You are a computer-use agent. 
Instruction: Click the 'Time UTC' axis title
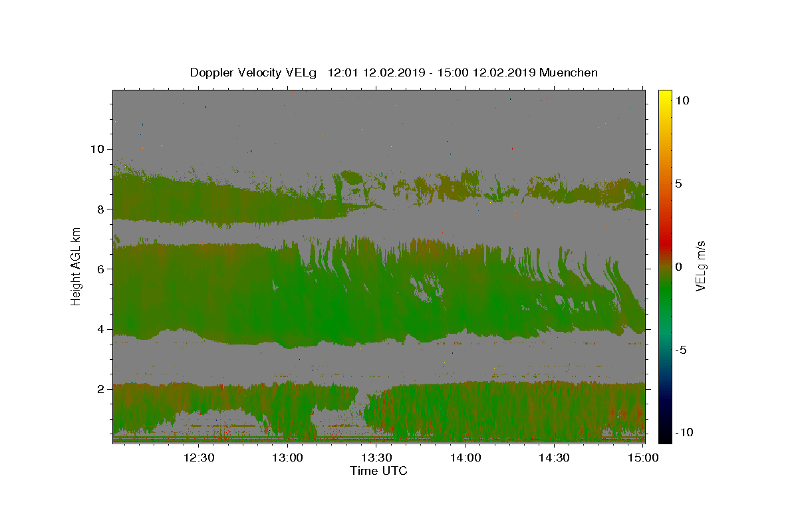(378, 471)
